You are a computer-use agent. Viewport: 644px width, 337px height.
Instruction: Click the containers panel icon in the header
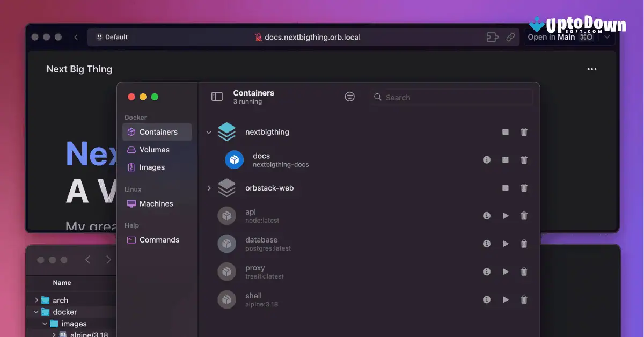click(217, 96)
